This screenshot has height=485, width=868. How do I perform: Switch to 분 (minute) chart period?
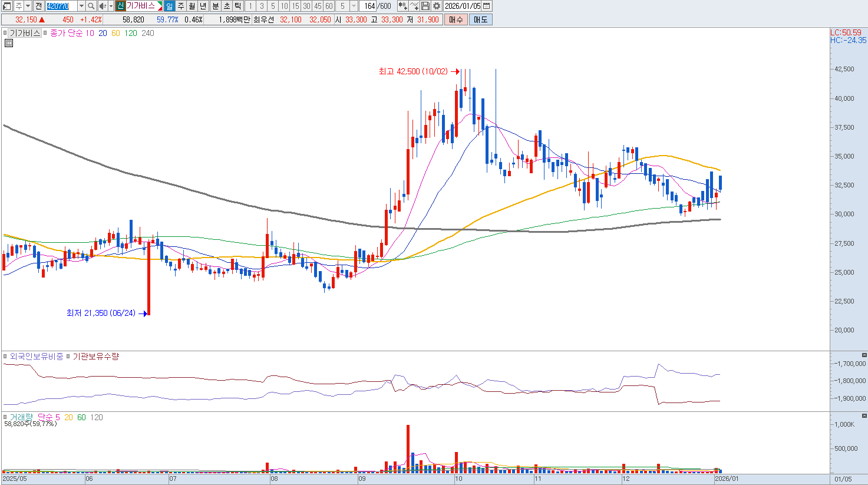pyautogui.click(x=215, y=6)
